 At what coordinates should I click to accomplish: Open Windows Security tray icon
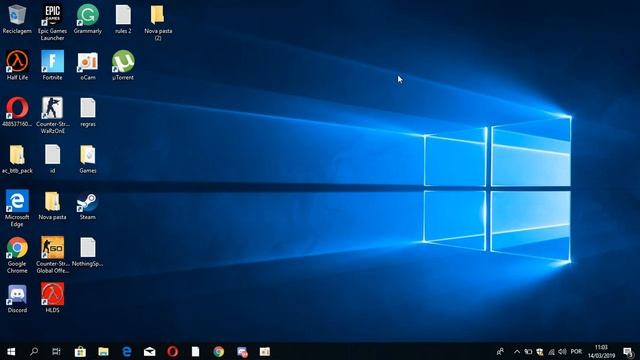click(540, 351)
